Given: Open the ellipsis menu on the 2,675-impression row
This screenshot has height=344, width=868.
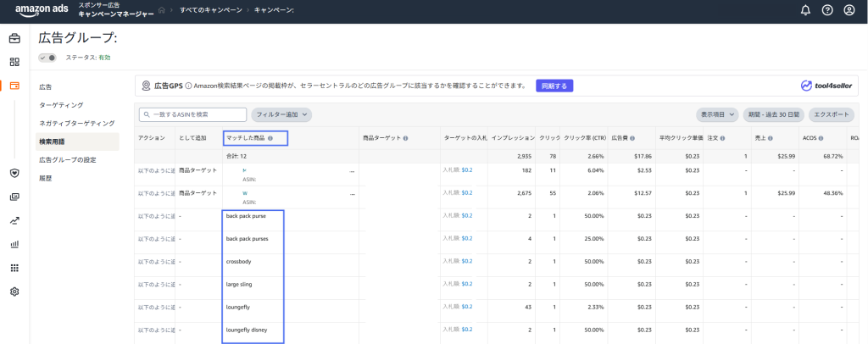Looking at the screenshot, I should (352, 195).
